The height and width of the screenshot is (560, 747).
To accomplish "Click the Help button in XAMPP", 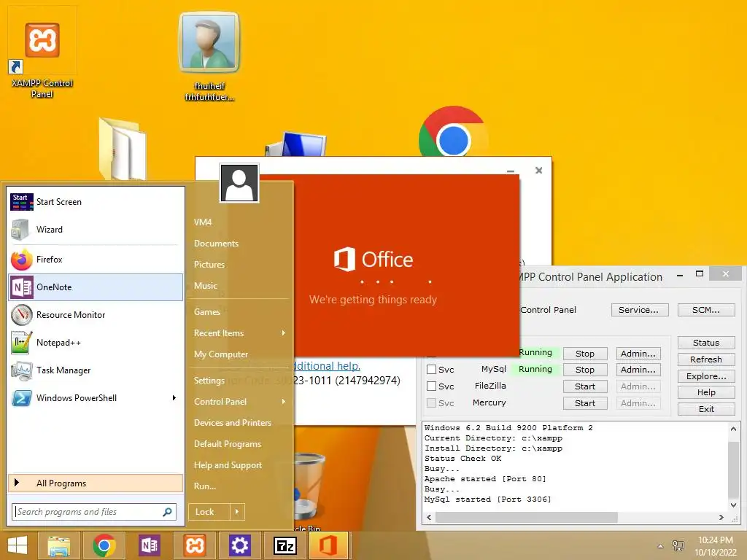I will tap(706, 392).
